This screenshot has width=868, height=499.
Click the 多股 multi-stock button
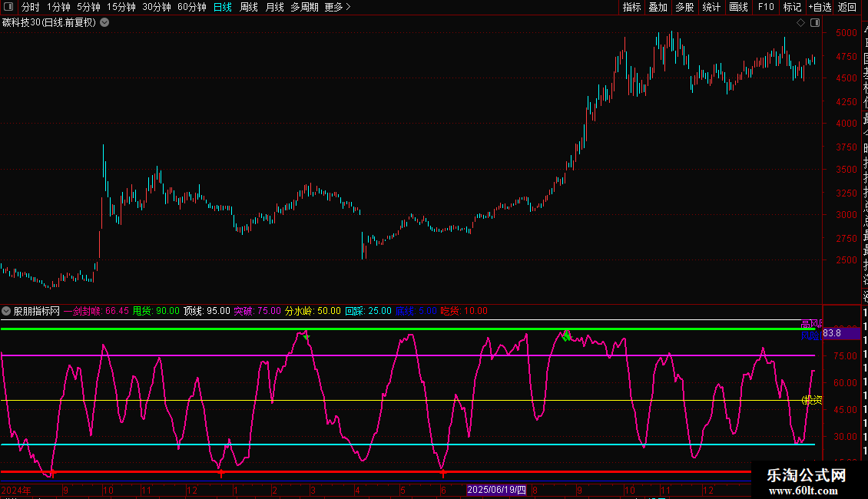pos(684,7)
